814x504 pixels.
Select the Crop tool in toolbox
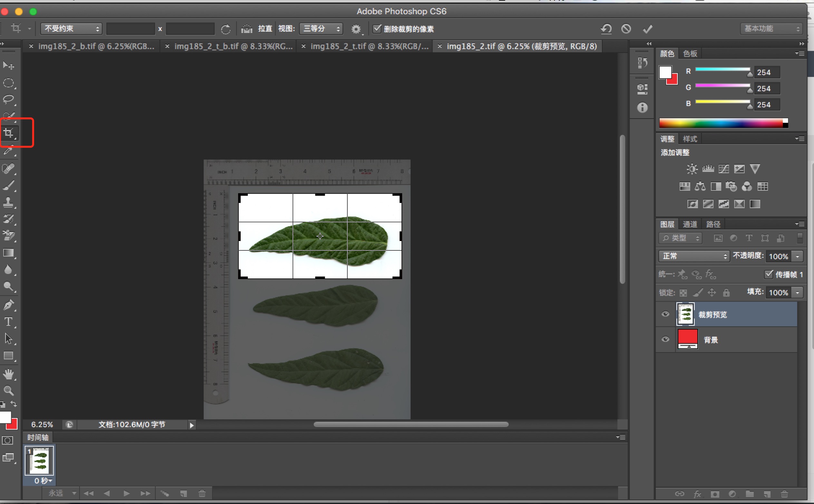click(x=8, y=133)
